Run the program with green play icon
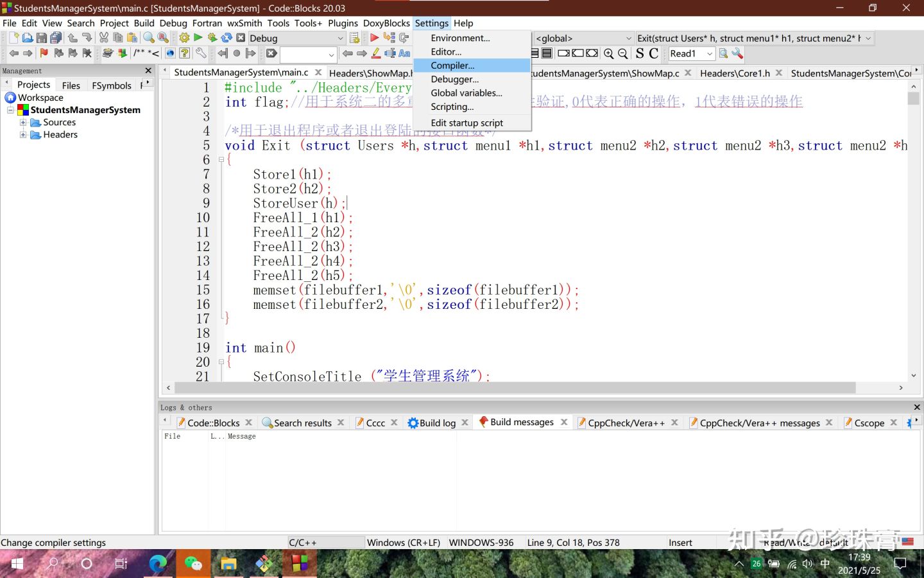This screenshot has height=578, width=924. click(x=198, y=38)
